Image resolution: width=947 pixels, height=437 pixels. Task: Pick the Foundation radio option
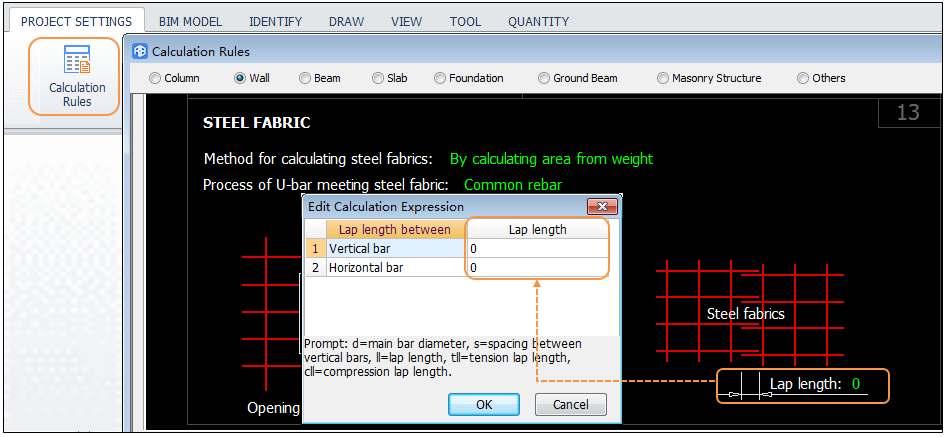pos(439,78)
